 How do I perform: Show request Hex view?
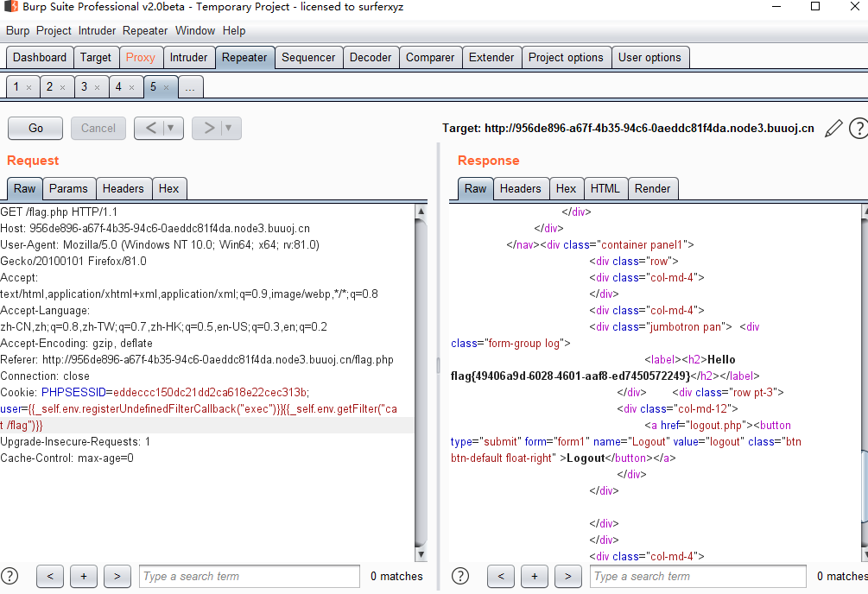click(168, 189)
